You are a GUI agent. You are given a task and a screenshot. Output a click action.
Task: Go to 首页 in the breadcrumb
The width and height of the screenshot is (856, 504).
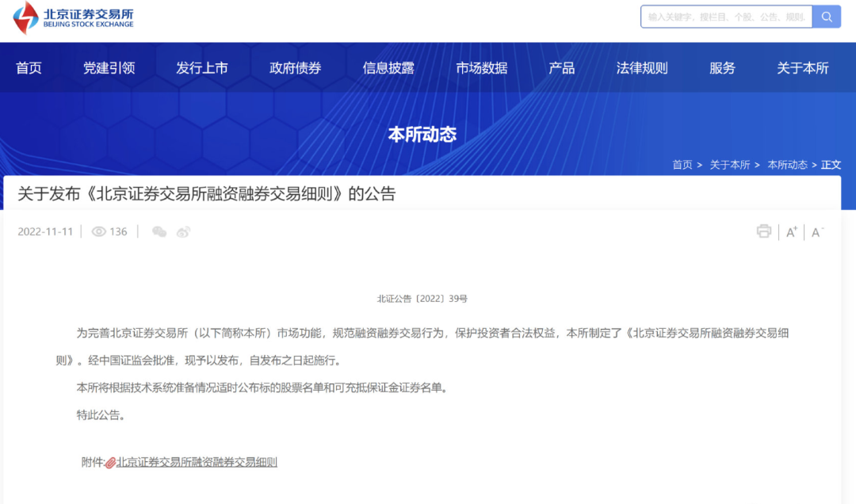[682, 165]
